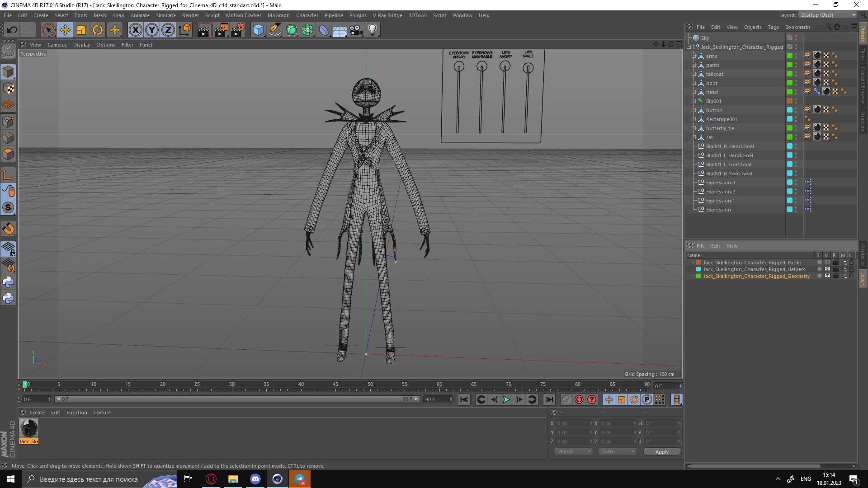Add a Light object

pos(373,30)
